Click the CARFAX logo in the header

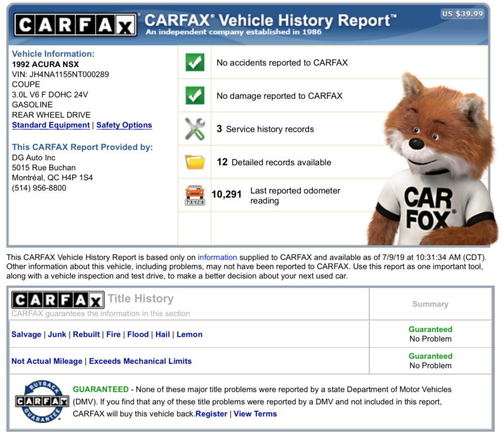[x=75, y=24]
